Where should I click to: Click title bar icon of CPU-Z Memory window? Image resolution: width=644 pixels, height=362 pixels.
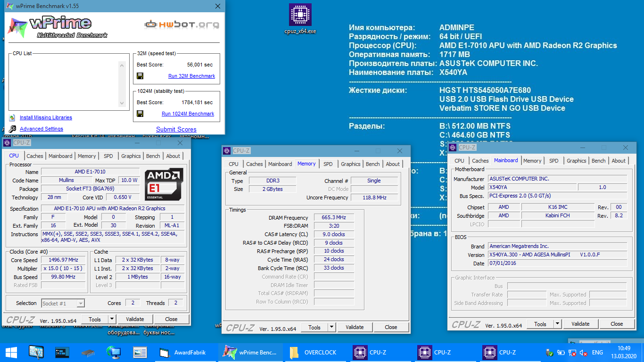tap(227, 151)
